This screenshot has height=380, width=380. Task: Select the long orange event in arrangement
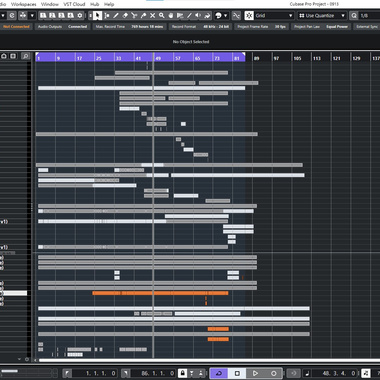[x=160, y=293]
